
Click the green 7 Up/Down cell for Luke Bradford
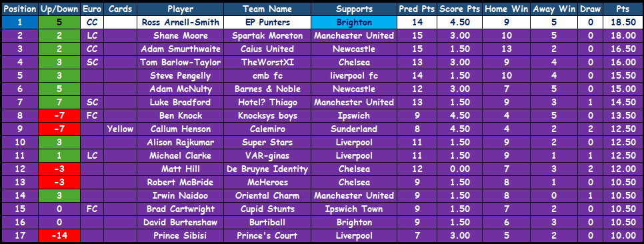point(59,102)
